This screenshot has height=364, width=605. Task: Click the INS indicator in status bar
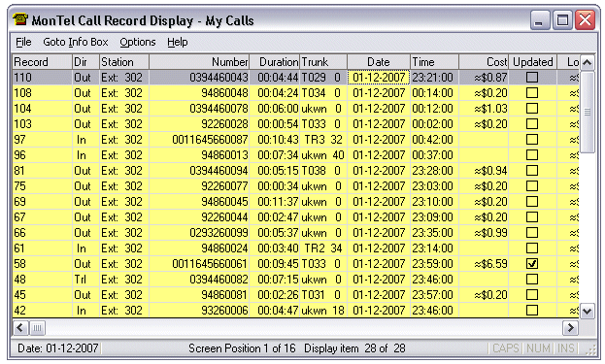point(566,348)
